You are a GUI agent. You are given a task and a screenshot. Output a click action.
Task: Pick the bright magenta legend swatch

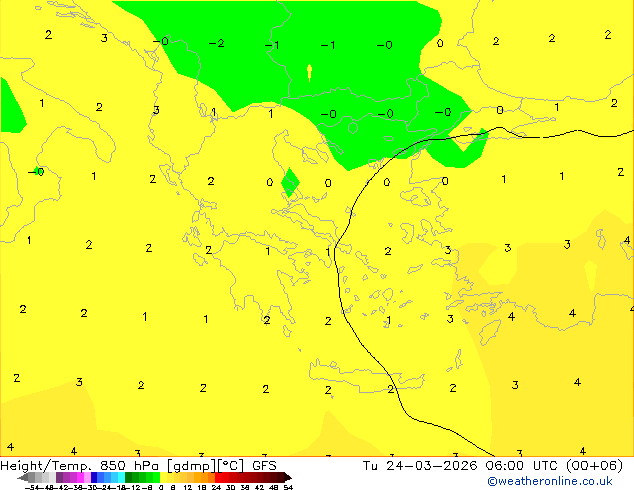(80, 477)
